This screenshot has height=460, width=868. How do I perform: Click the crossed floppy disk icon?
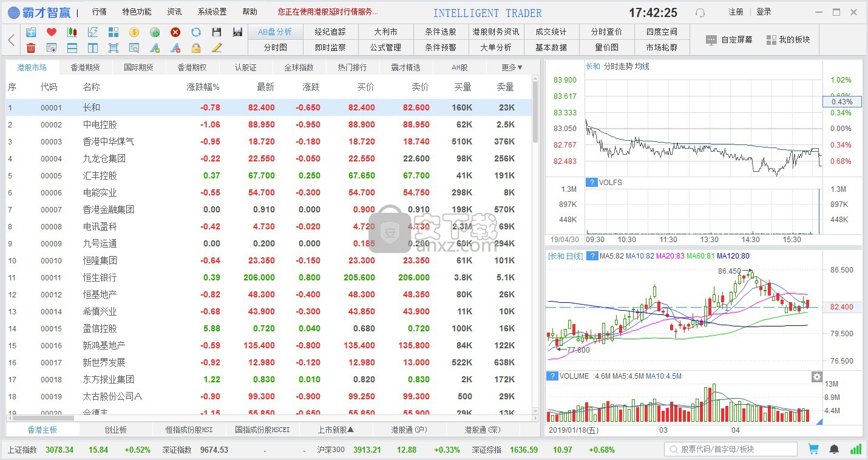(x=237, y=32)
